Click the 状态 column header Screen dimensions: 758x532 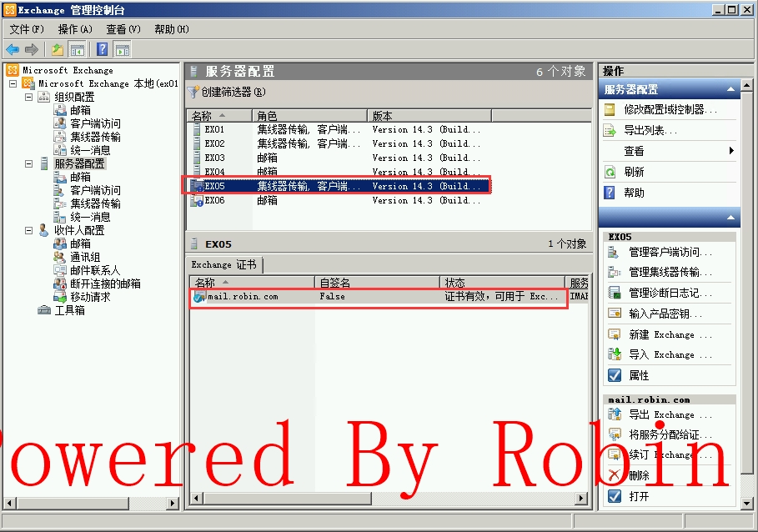502,282
